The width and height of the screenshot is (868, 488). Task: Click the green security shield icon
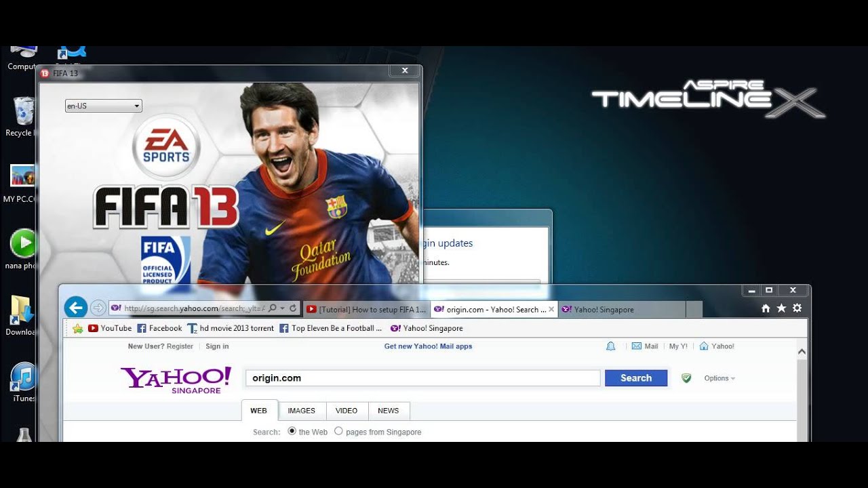[686, 378]
